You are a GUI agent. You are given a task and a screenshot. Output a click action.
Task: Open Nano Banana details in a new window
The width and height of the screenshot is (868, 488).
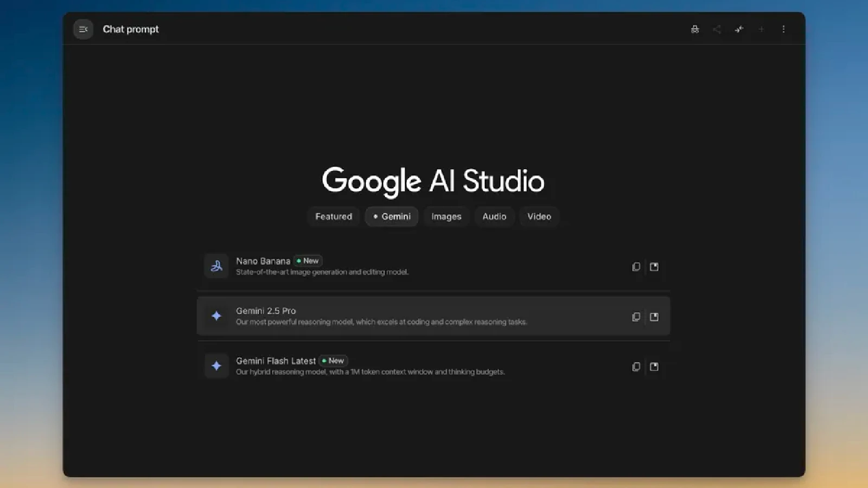(654, 267)
